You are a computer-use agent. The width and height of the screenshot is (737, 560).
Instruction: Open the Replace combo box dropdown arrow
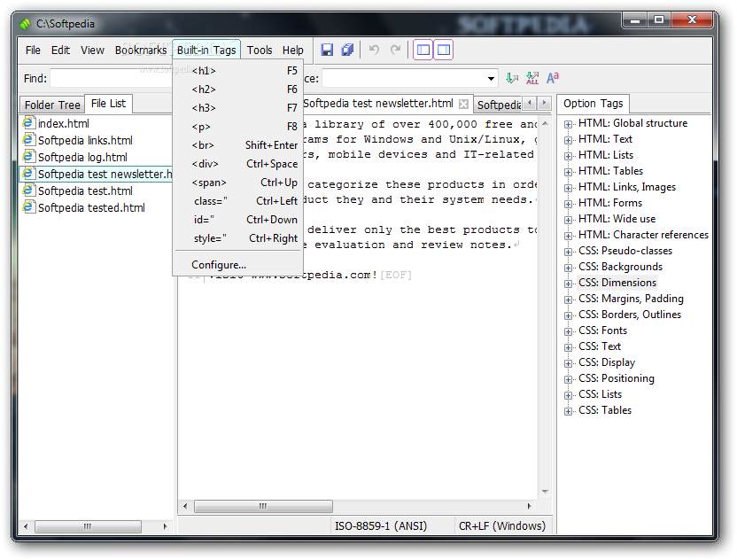tap(491, 78)
